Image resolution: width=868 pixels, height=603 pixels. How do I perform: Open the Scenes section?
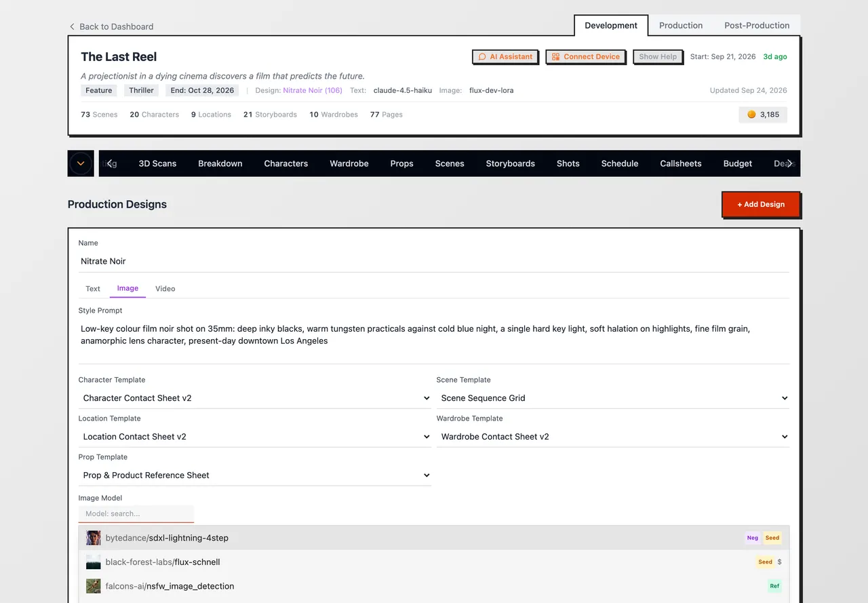click(x=450, y=163)
